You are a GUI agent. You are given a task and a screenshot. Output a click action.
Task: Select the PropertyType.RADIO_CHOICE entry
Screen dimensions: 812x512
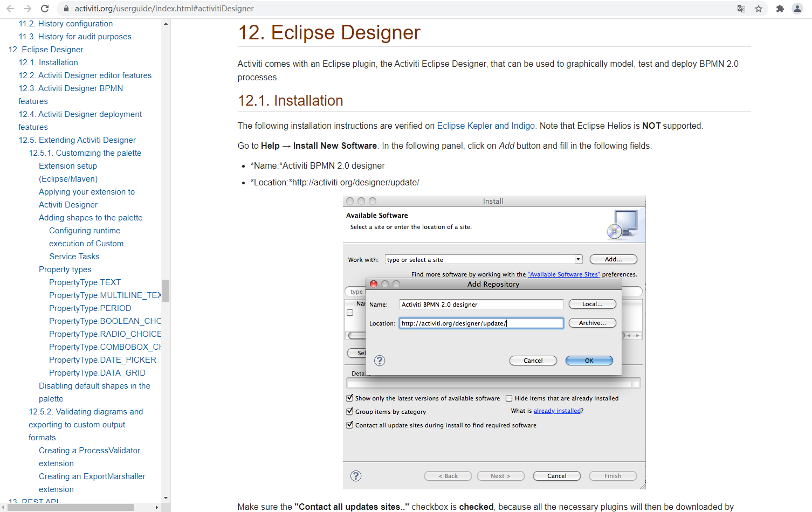click(x=105, y=334)
